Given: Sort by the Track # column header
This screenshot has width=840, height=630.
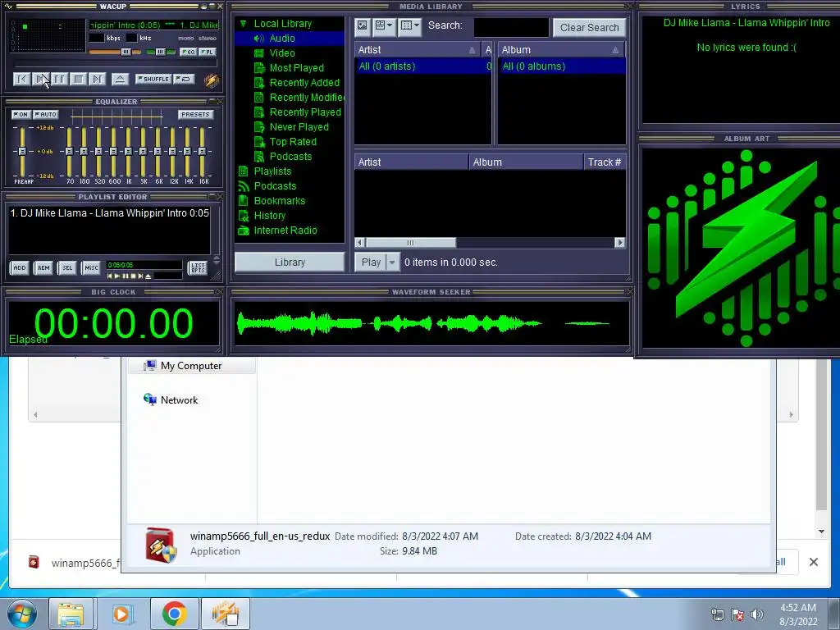Looking at the screenshot, I should click(605, 162).
